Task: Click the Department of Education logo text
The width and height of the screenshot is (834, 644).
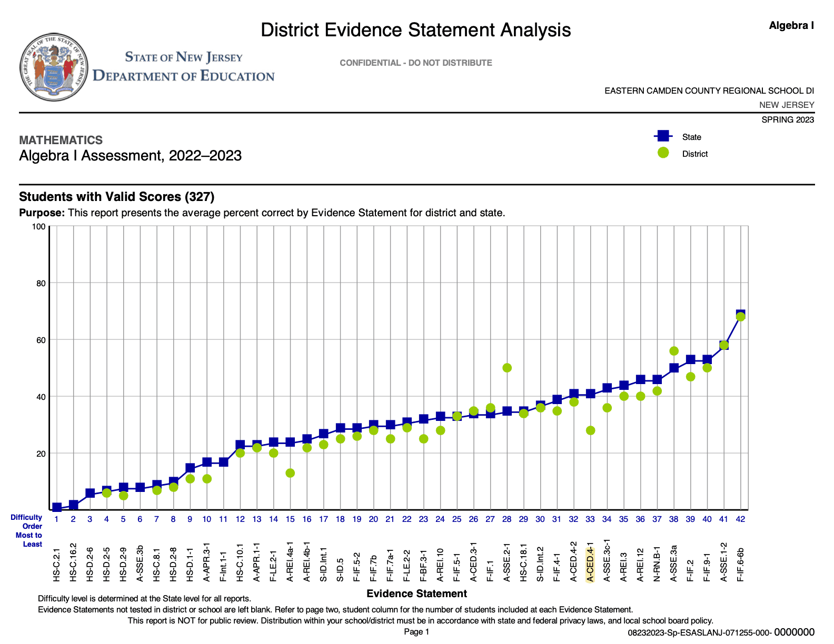Action: pos(183,67)
